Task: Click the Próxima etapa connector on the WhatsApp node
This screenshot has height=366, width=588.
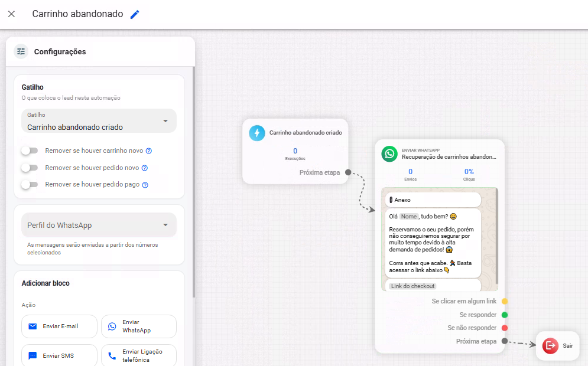Action: (505, 341)
